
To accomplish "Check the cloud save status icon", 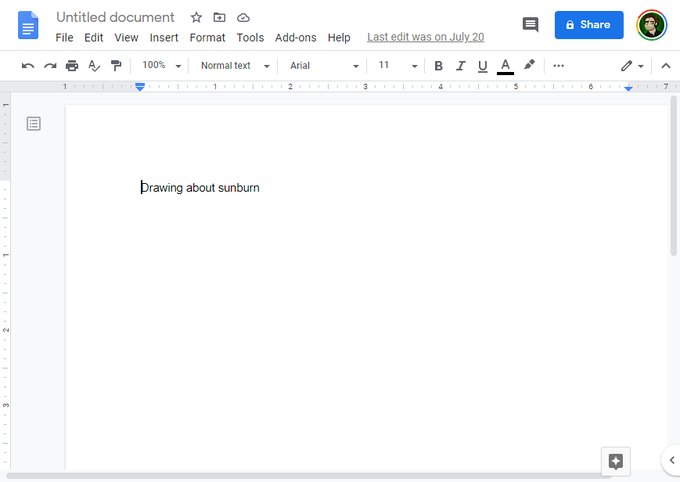I will click(243, 18).
